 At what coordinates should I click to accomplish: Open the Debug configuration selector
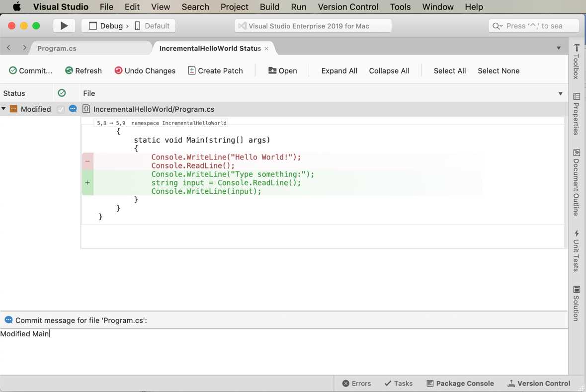[109, 26]
